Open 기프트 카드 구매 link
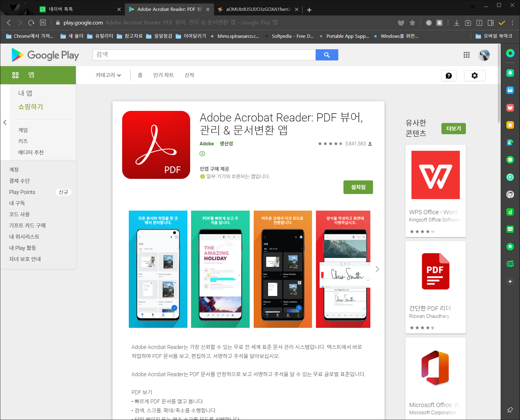Screen dimensions: 520x420 coord(27,225)
